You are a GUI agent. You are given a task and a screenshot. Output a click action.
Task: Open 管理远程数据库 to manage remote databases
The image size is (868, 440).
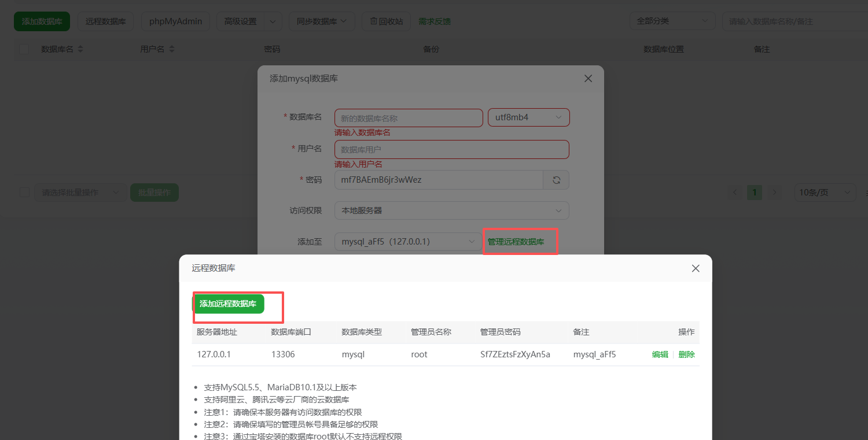tap(520, 241)
